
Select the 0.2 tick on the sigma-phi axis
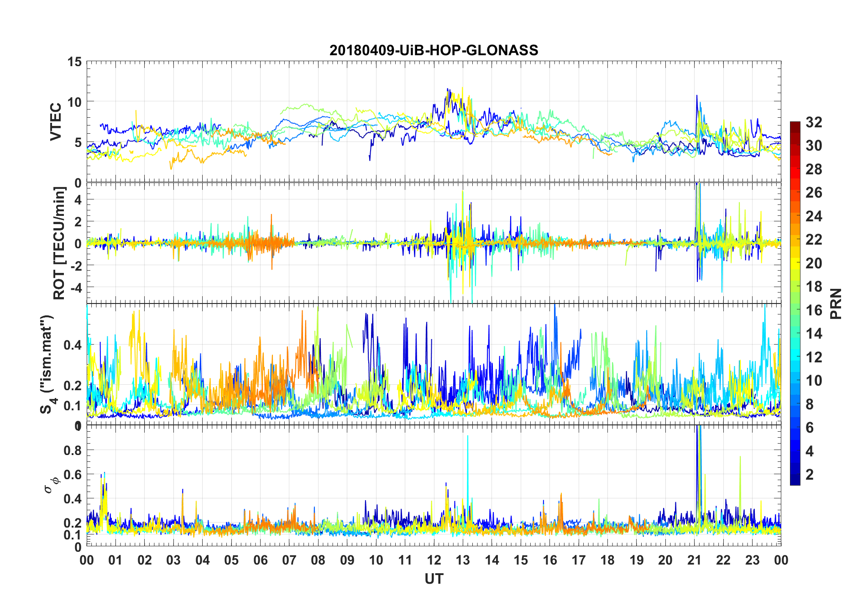(73, 523)
